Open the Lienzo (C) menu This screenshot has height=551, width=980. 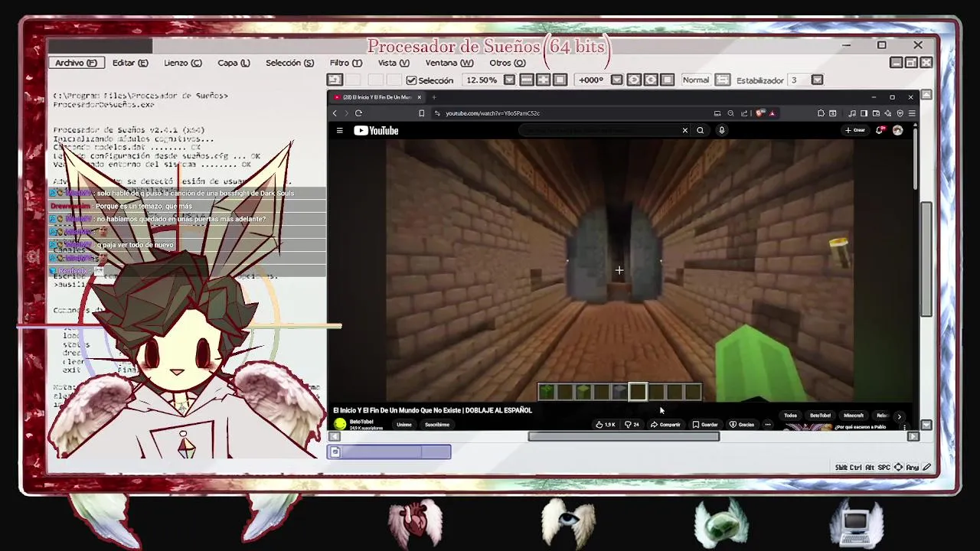click(x=183, y=63)
